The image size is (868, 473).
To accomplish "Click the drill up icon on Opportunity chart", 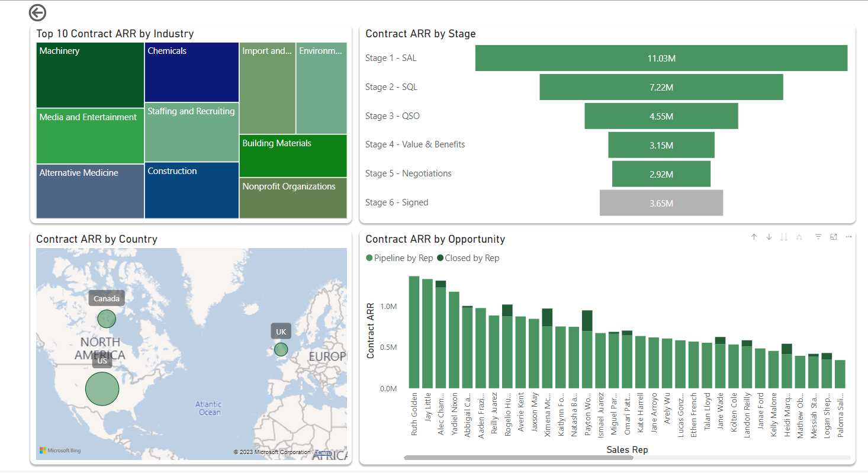I will click(754, 237).
